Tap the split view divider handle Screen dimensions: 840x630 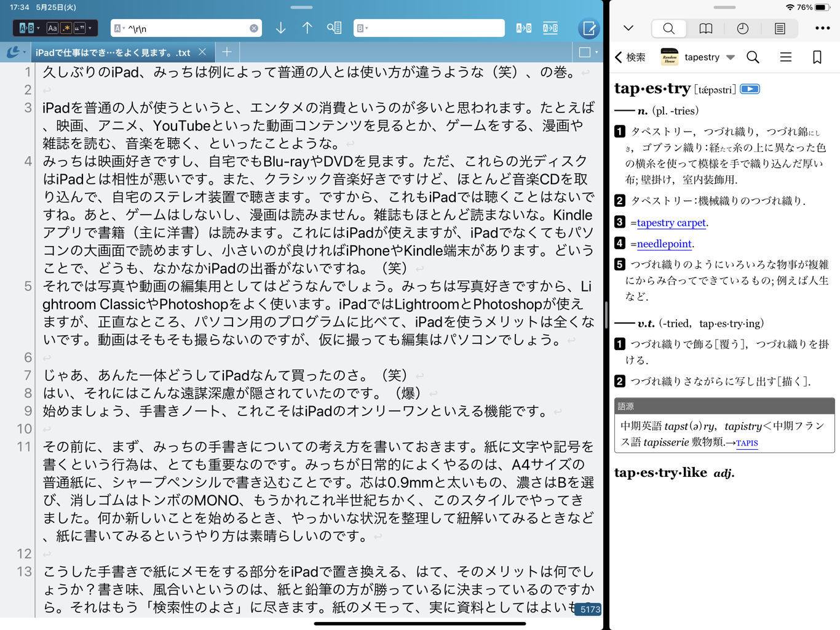(x=606, y=315)
